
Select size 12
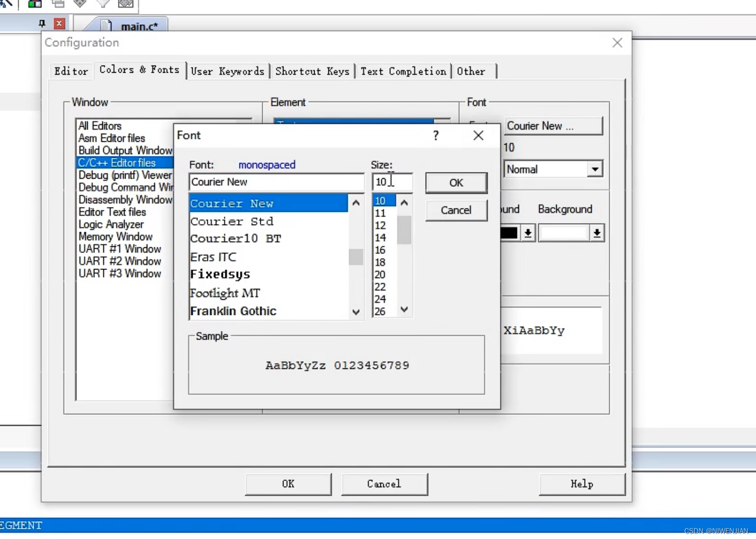pyautogui.click(x=384, y=226)
